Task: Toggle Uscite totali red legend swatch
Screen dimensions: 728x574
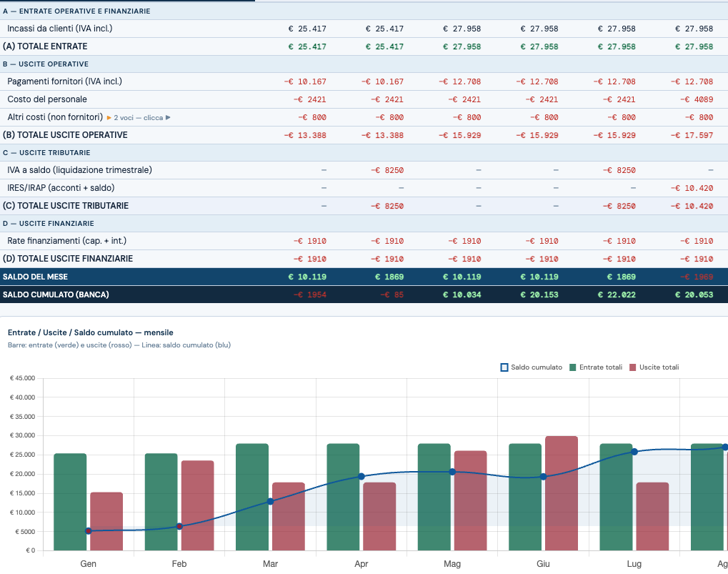Action: (x=632, y=367)
